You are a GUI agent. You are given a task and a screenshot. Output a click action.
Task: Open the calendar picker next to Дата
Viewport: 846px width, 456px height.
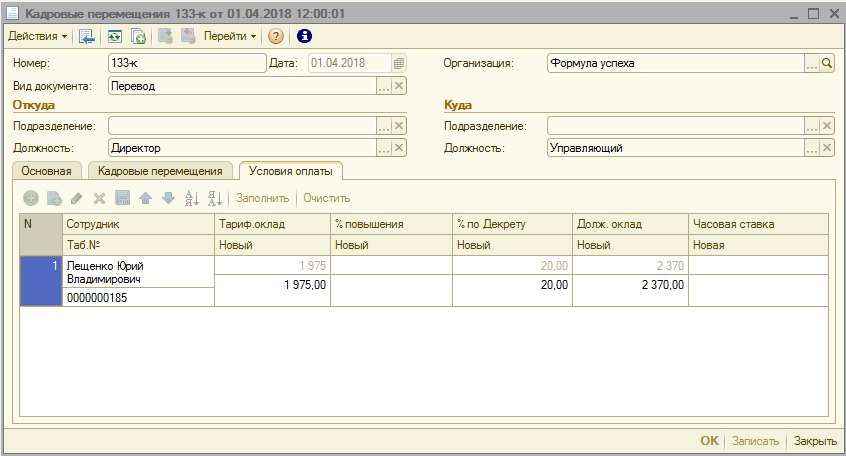pyautogui.click(x=399, y=63)
